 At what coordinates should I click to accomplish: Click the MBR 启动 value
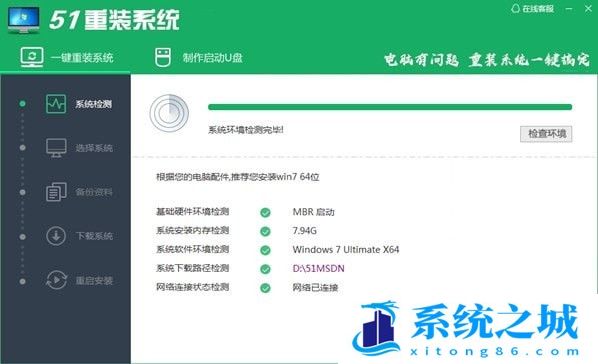click(x=313, y=212)
